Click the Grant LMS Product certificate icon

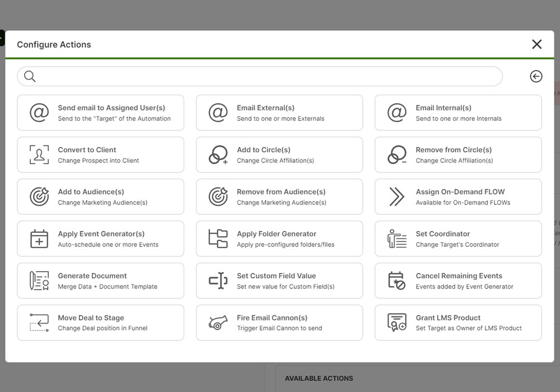click(x=397, y=323)
